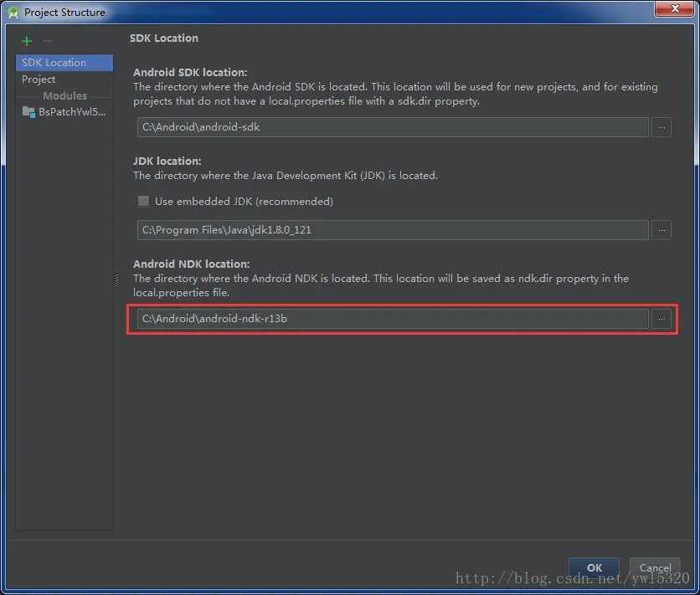
Task: Click the JDK location path field
Action: point(393,230)
